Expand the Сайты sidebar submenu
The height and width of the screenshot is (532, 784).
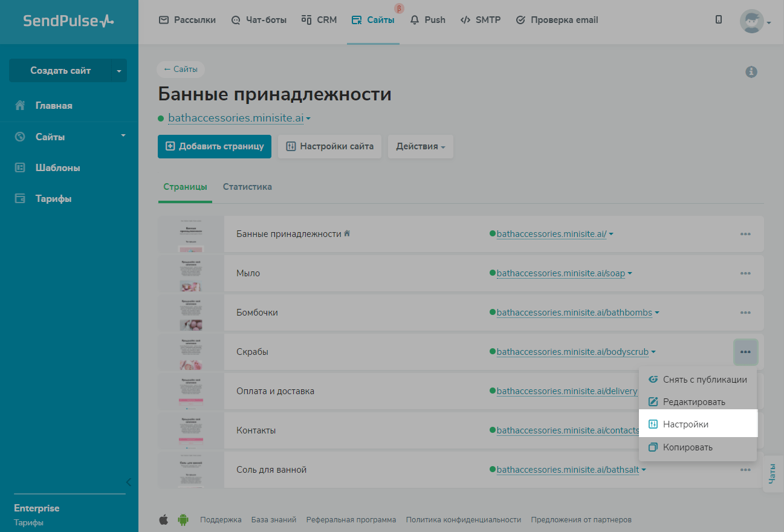point(123,135)
